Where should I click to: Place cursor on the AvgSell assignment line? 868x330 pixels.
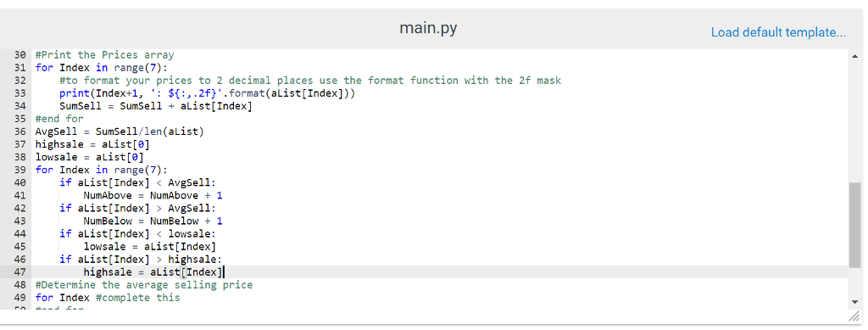(x=120, y=131)
